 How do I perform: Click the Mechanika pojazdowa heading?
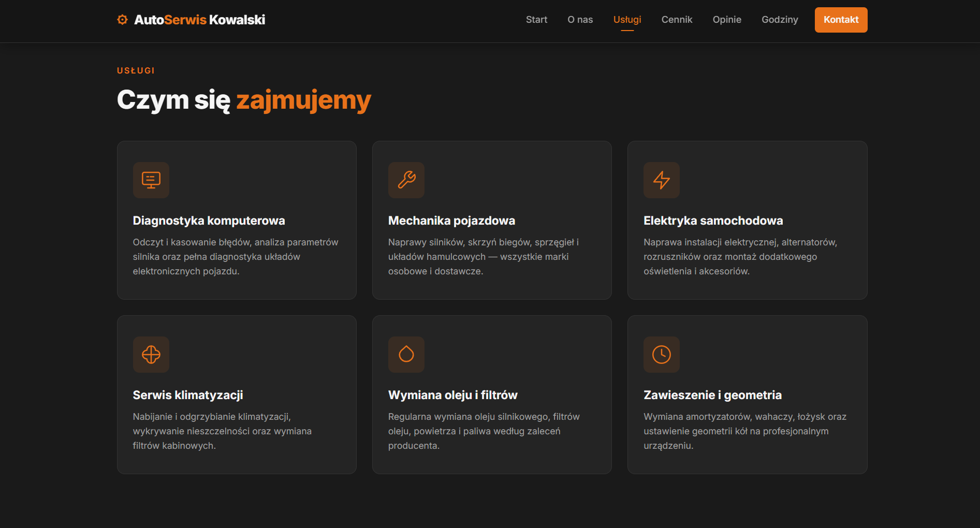pos(451,221)
